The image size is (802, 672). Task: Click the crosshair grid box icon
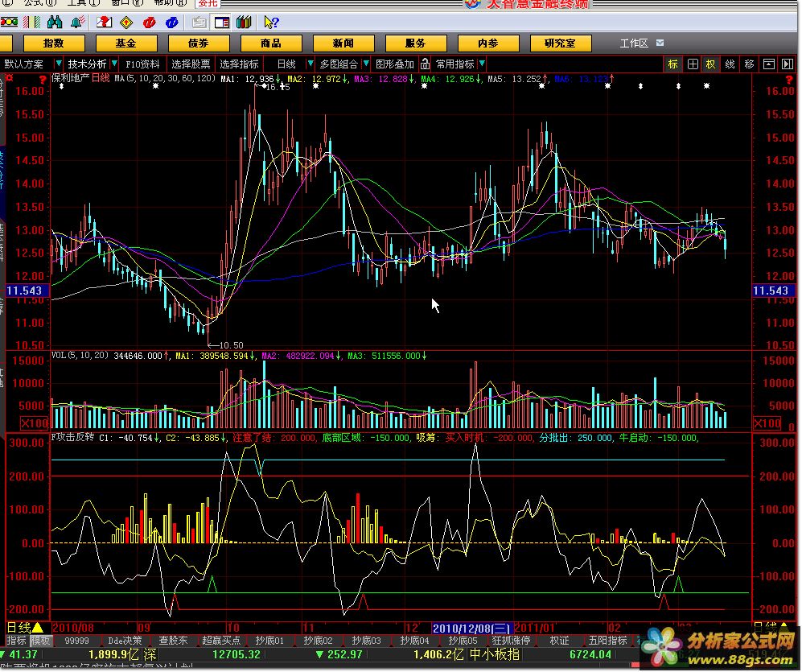pos(693,64)
